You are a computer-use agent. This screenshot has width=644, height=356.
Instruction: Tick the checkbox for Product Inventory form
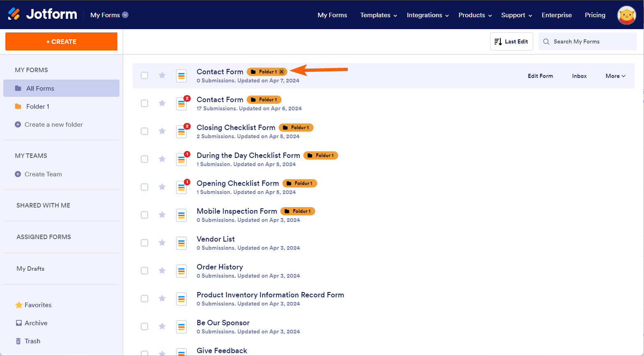144,299
